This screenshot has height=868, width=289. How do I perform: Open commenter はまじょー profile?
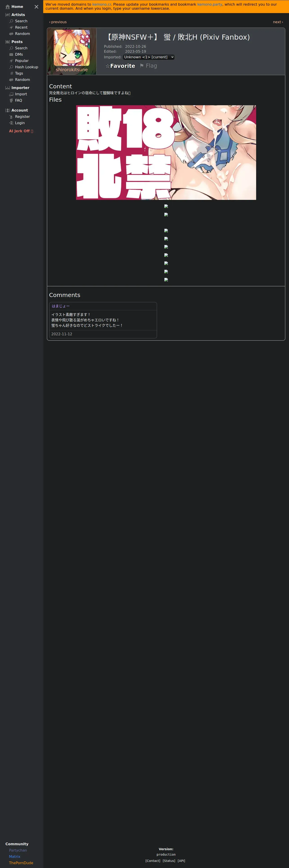(x=61, y=306)
